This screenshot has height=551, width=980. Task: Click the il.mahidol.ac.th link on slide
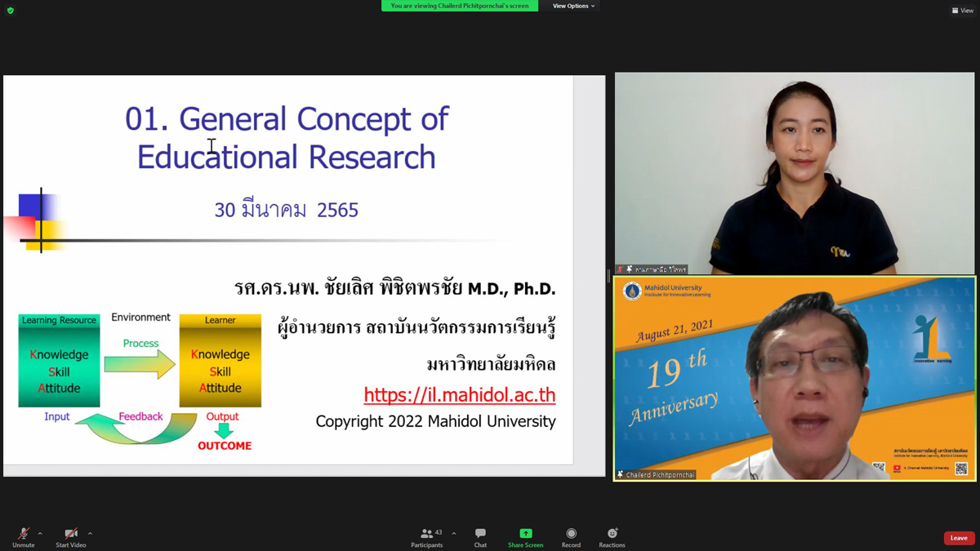[459, 395]
